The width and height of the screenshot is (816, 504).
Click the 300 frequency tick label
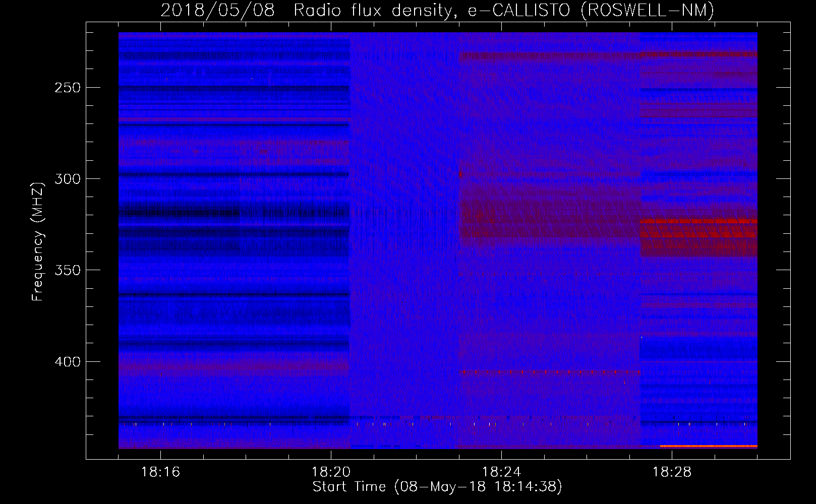pos(68,179)
